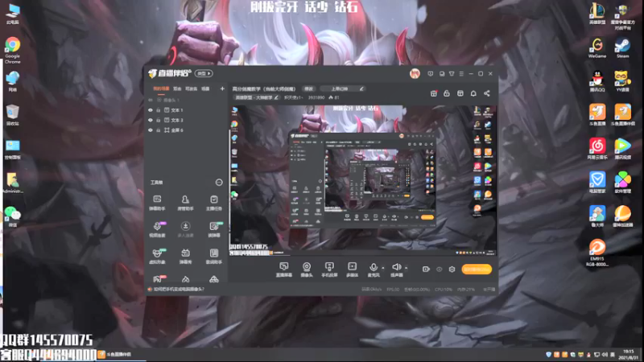Viewport: 644px width, 362px height.
Task: Open the 房管助手 tool
Action: point(185,203)
